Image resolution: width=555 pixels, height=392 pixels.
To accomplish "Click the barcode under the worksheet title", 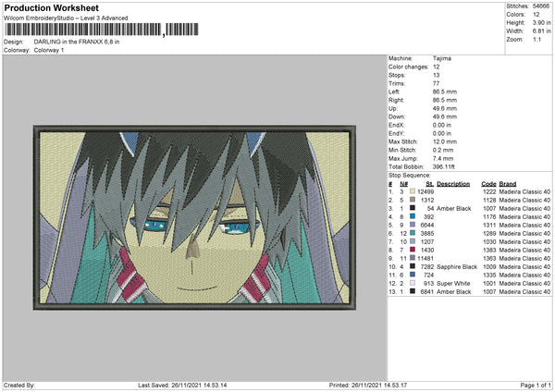I will (102, 30).
